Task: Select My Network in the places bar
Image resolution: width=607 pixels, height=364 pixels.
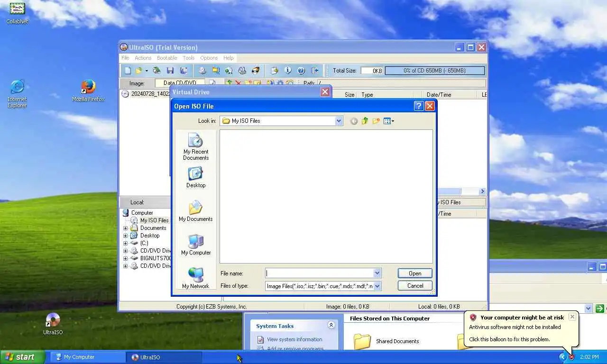Action: tap(196, 278)
